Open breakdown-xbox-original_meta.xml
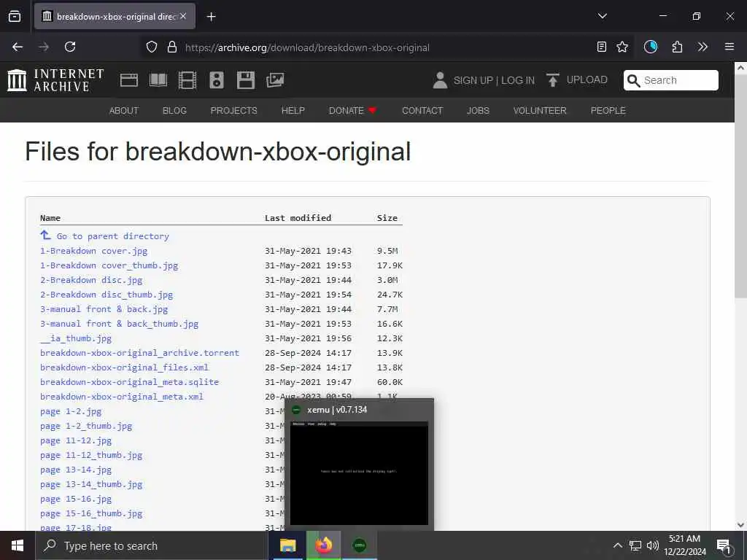 122,397
